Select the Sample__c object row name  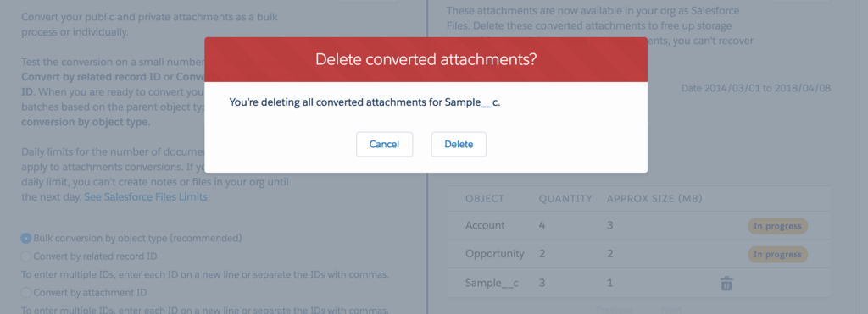tap(492, 284)
